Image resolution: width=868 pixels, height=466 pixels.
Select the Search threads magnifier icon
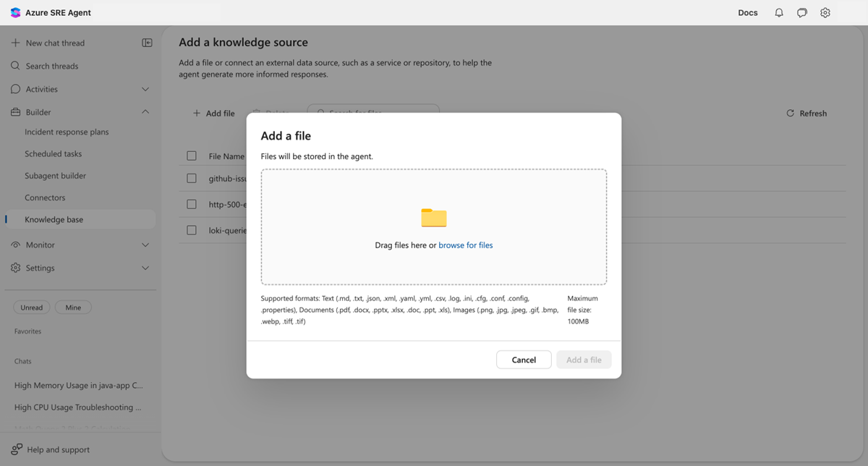click(x=14, y=66)
